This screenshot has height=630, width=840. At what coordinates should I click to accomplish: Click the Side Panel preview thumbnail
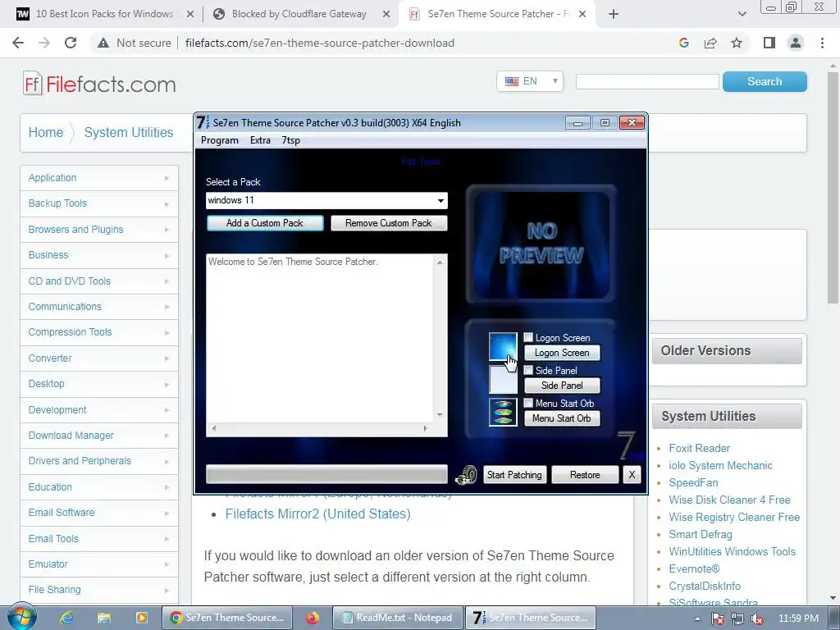[x=503, y=379]
